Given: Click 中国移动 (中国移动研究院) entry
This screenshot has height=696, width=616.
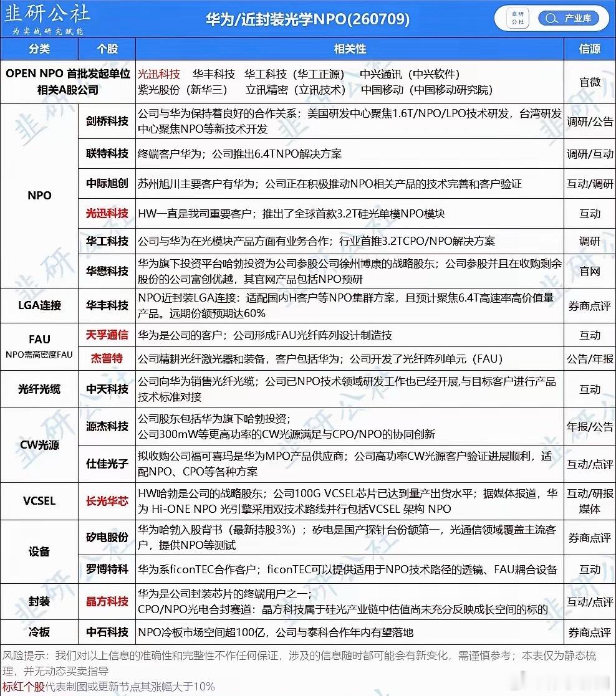Looking at the screenshot, I should click(x=427, y=90).
